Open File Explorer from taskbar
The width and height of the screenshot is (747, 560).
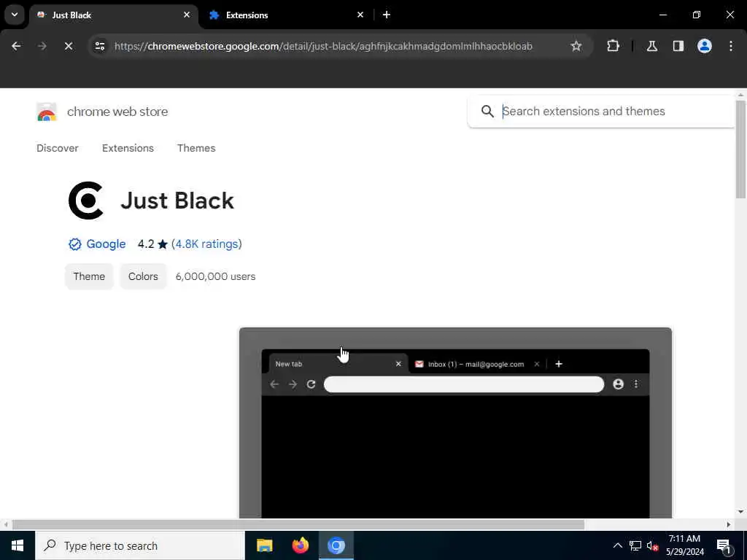[x=264, y=545]
